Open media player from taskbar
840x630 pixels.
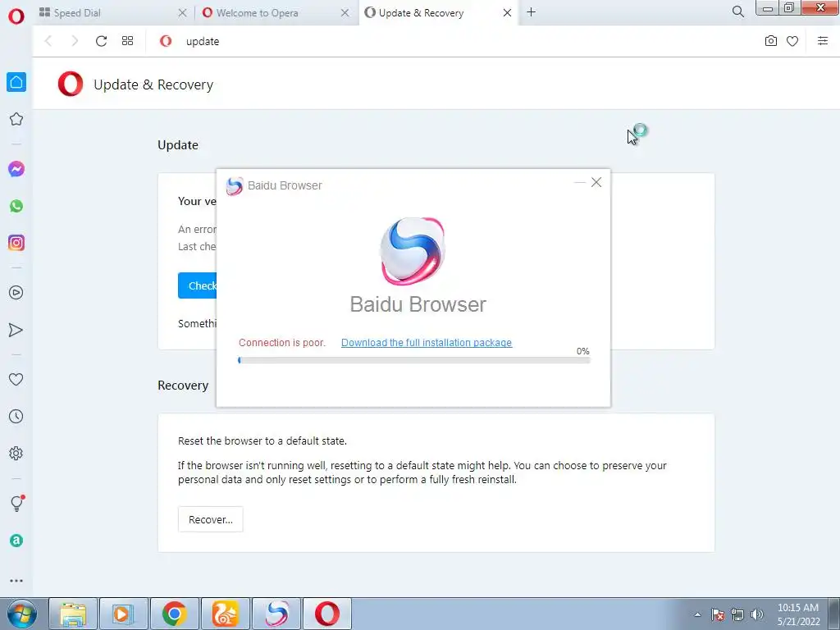tap(124, 614)
